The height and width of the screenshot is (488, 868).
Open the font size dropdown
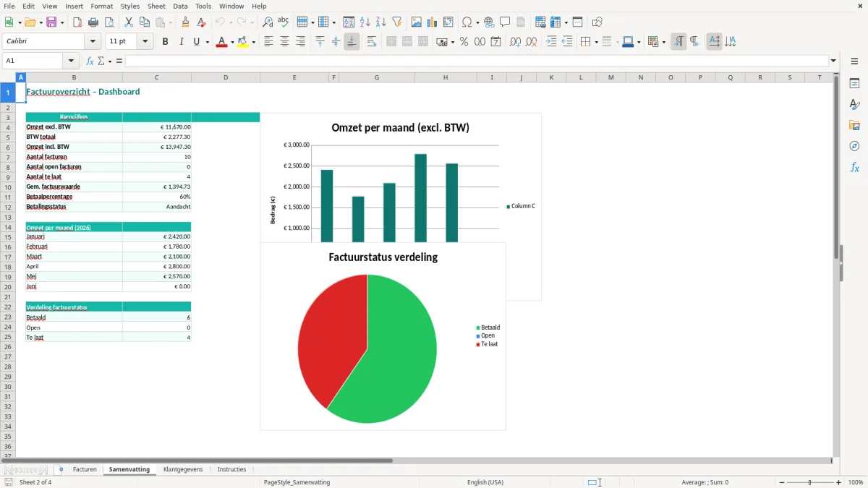click(145, 42)
